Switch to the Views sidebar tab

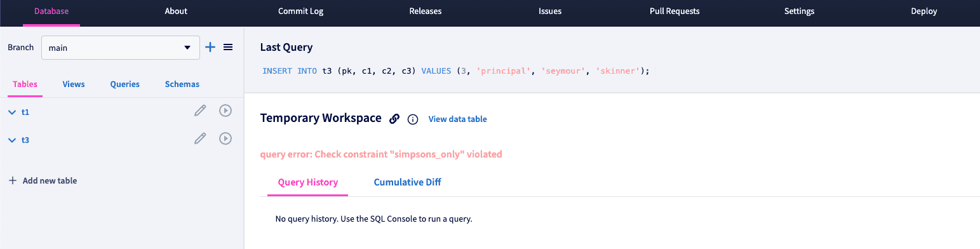pos(74,84)
